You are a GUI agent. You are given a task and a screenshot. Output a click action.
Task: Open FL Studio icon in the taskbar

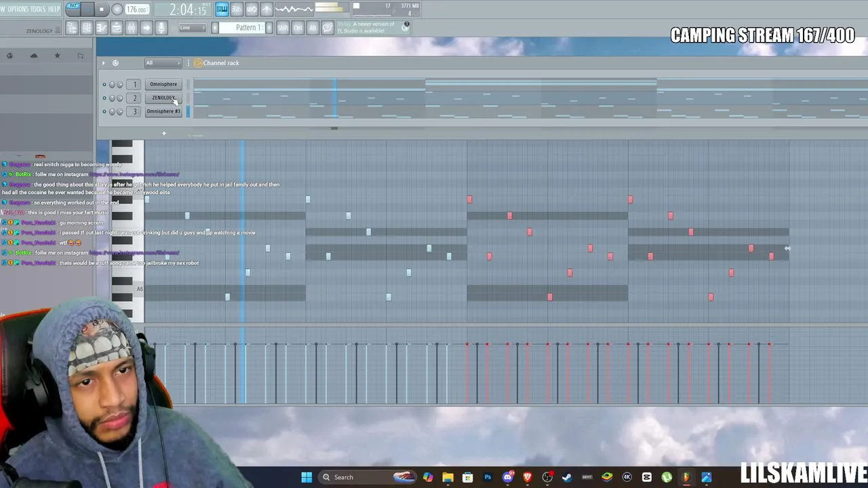pos(686,477)
